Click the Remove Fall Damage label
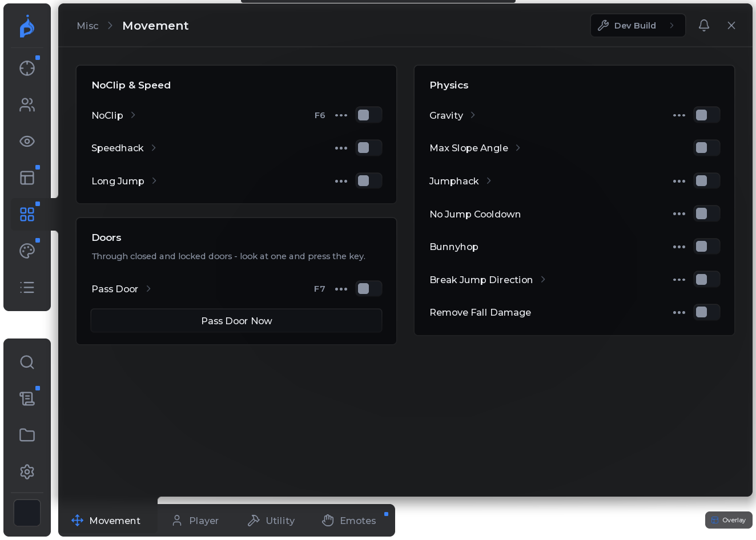 coord(480,312)
